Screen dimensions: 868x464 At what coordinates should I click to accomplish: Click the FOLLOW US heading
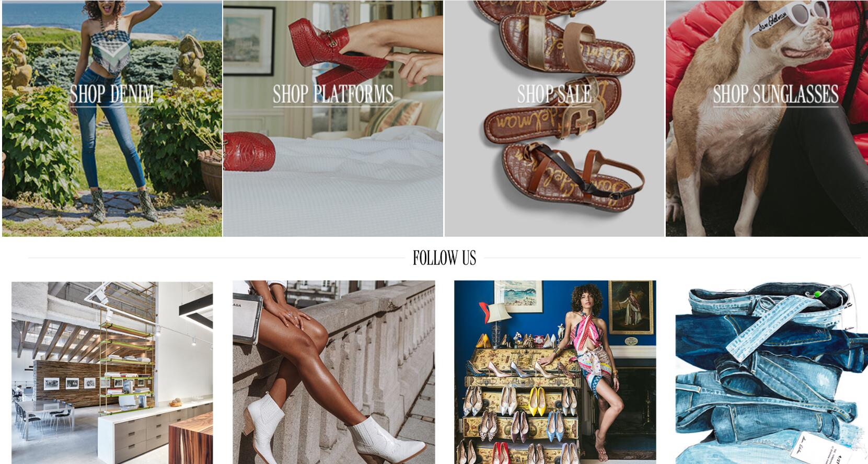[x=444, y=258]
